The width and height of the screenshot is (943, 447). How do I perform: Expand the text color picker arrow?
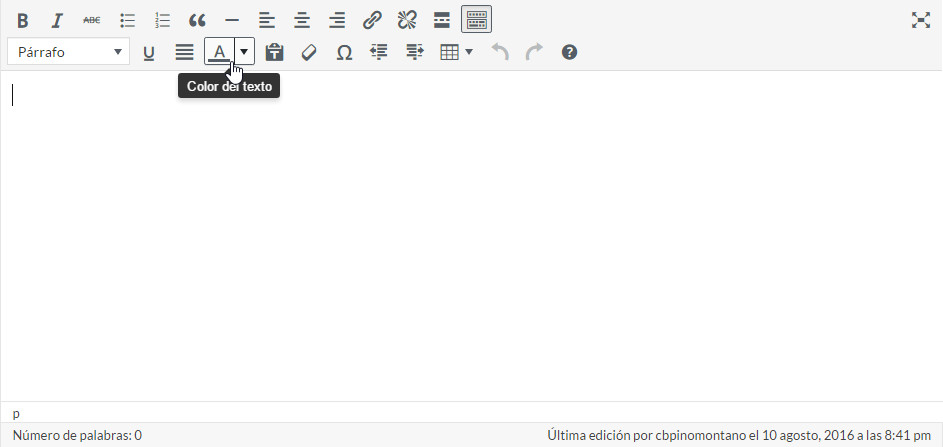tap(244, 52)
